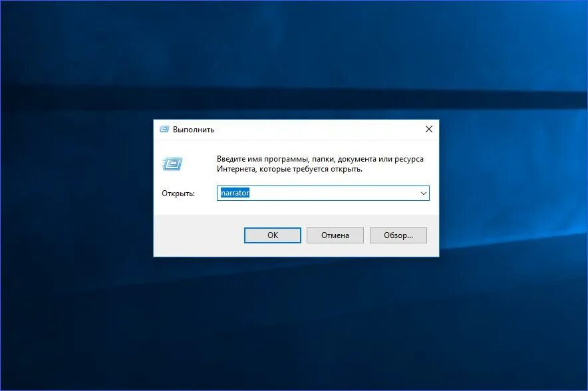The image size is (588, 391).
Task: Select the highlighted narrator text
Action: pos(234,193)
